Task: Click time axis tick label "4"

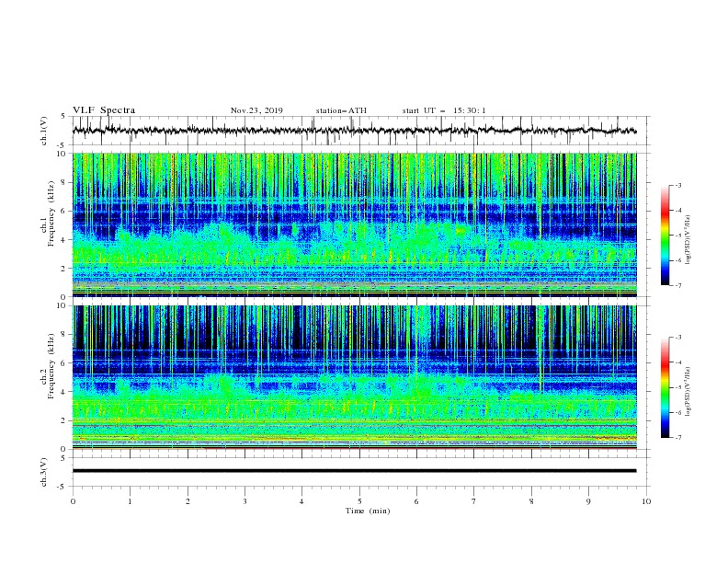Action: click(x=301, y=501)
